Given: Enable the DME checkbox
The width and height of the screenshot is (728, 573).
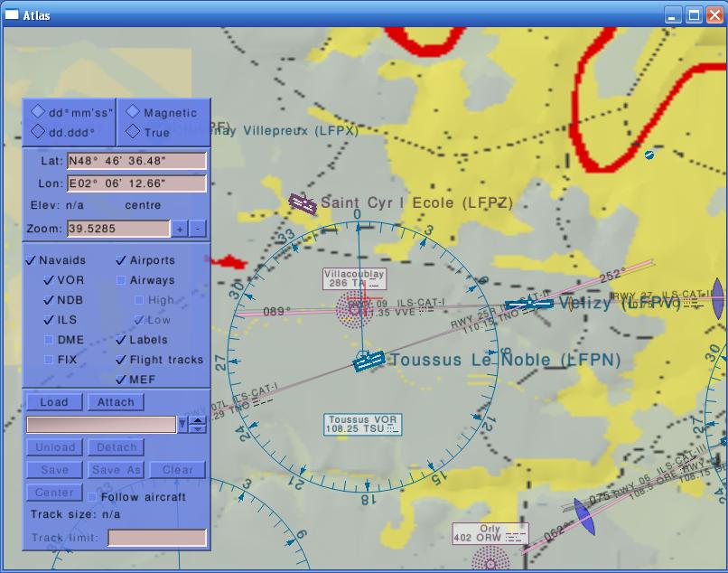Looking at the screenshot, I should click(50, 340).
